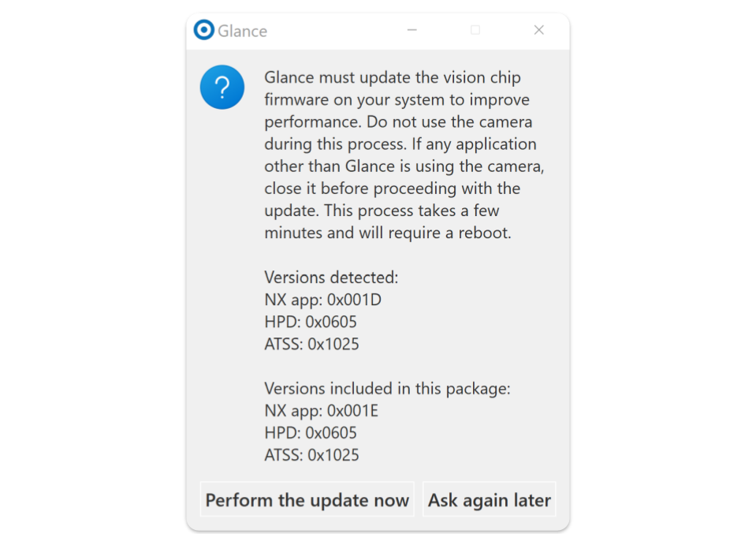Close the Glance dialog window

point(539,30)
